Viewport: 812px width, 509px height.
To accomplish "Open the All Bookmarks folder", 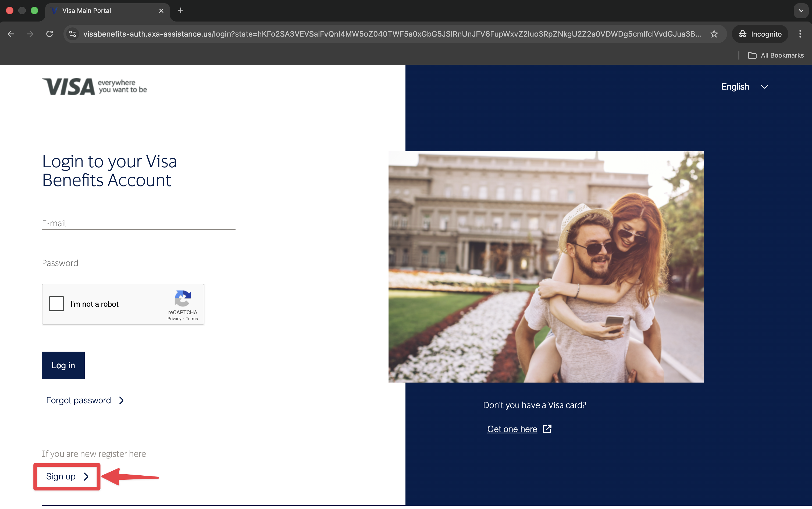I will (776, 55).
